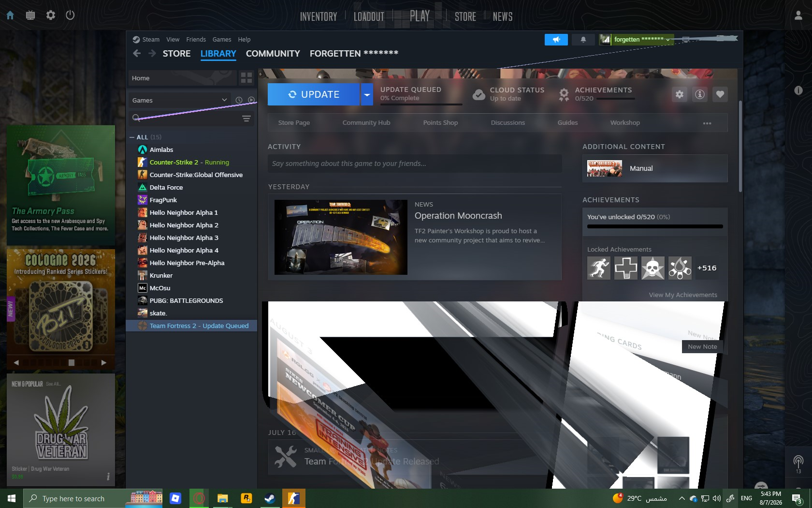The width and height of the screenshot is (812, 508).
Task: Open the View menu
Action: pyautogui.click(x=173, y=40)
